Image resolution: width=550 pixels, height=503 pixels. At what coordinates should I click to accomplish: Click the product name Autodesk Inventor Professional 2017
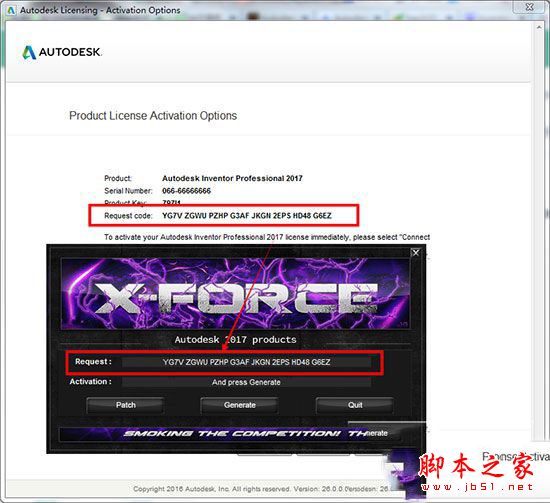[x=232, y=178]
